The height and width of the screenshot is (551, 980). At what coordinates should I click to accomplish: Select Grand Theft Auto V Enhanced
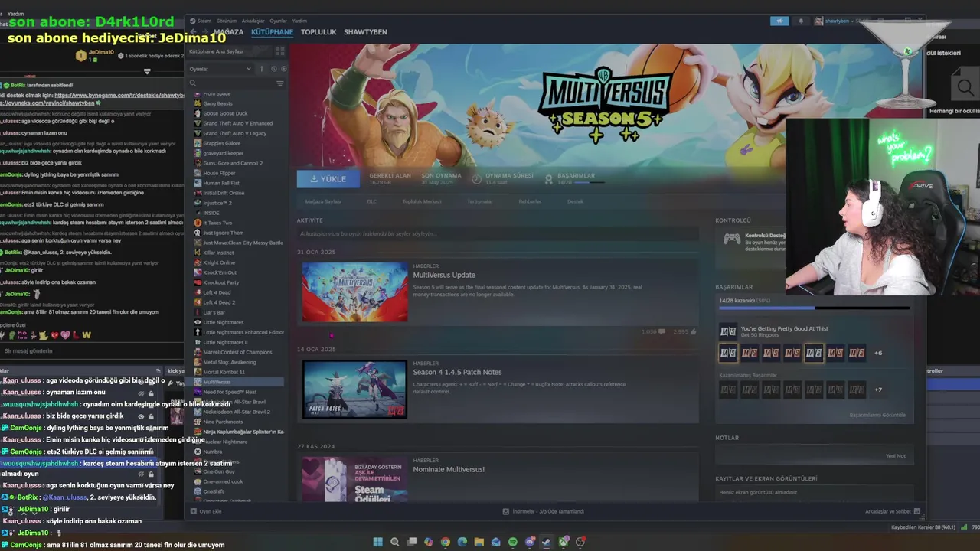[237, 123]
